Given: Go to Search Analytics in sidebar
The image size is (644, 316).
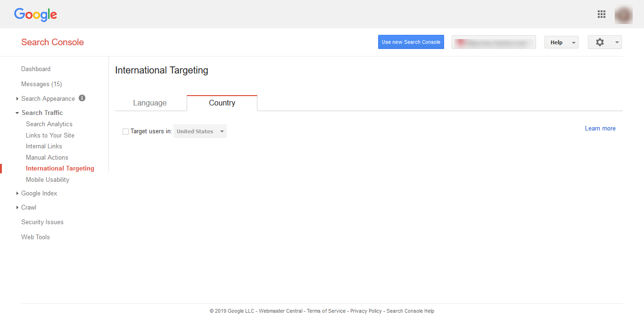Looking at the screenshot, I should pos(49,124).
